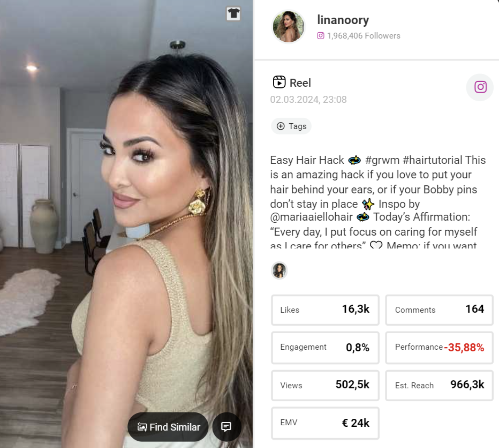The height and width of the screenshot is (448, 499).
Task: Select the Comments 164 stat box
Action: click(439, 310)
